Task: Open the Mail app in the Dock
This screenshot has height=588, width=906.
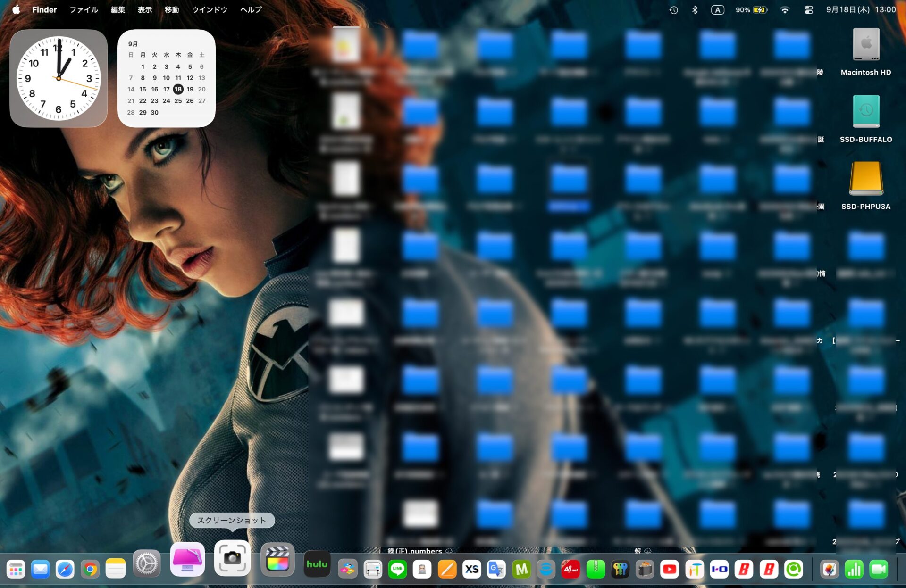Action: pyautogui.click(x=41, y=569)
